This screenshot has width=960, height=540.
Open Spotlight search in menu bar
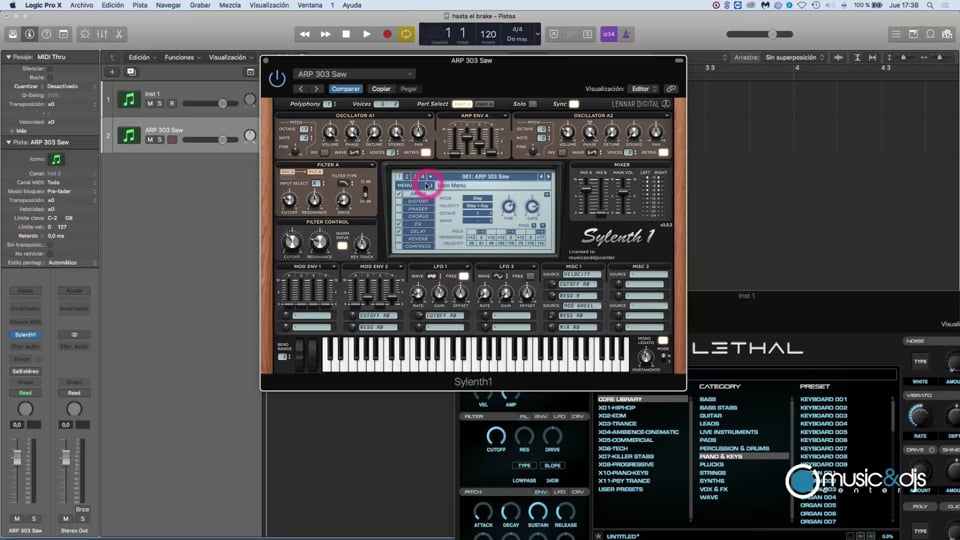[930, 5]
